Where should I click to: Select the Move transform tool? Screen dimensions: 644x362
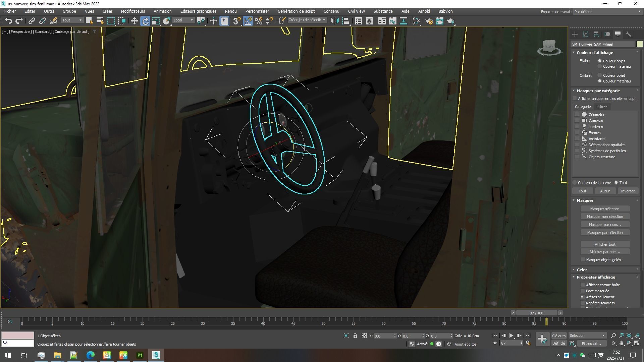click(134, 21)
